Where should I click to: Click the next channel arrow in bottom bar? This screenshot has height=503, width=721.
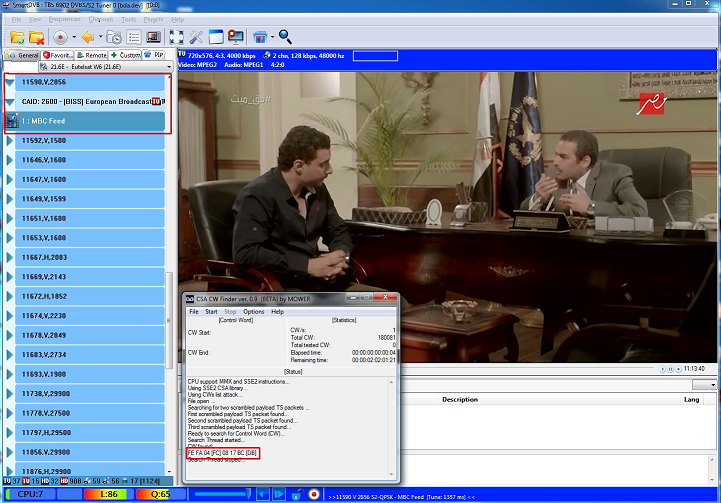(x=279, y=494)
